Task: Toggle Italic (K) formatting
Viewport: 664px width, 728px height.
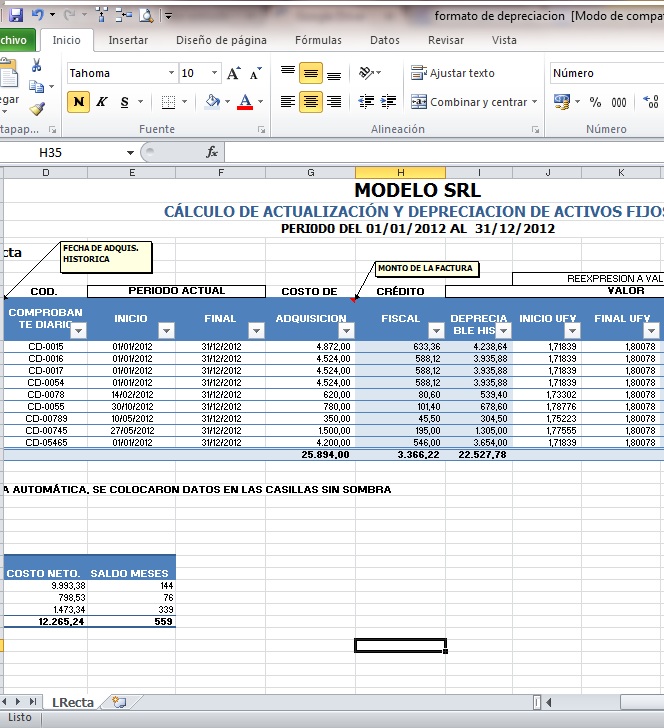Action: [102, 102]
